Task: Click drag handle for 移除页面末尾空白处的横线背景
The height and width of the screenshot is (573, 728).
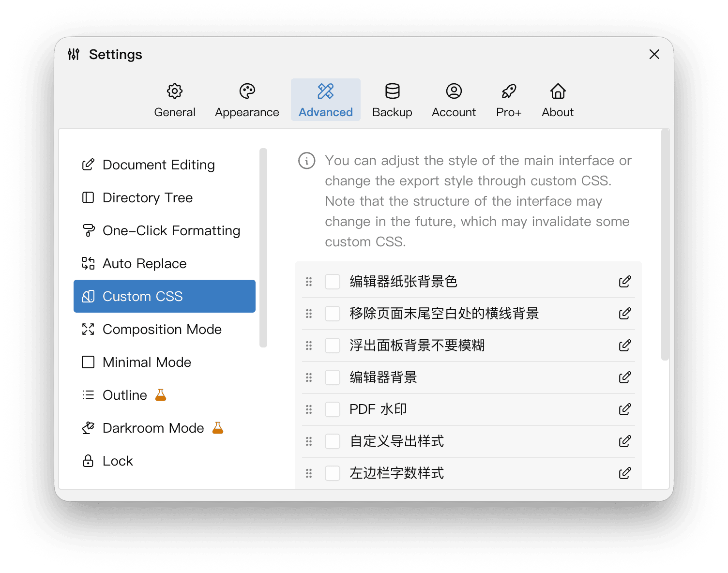Action: [x=309, y=314]
